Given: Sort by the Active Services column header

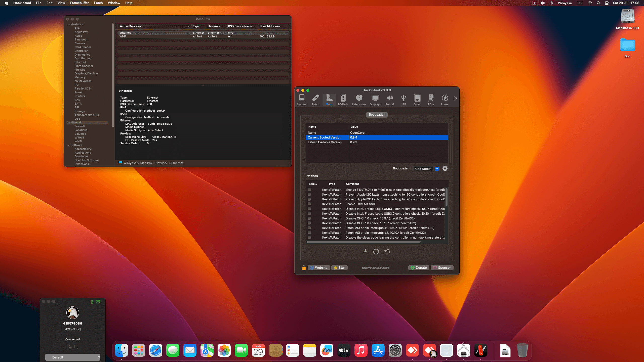Looking at the screenshot, I should 154,26.
